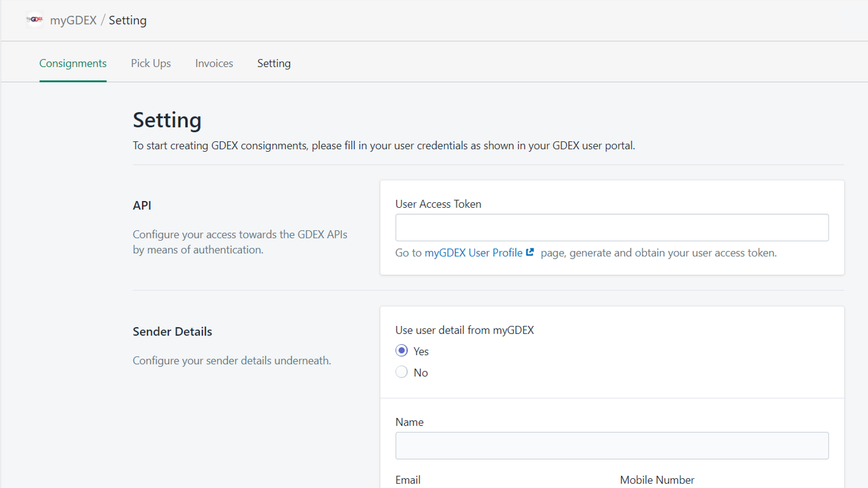Image resolution: width=868 pixels, height=488 pixels.
Task: Go to the Invoices tab
Action: point(214,63)
